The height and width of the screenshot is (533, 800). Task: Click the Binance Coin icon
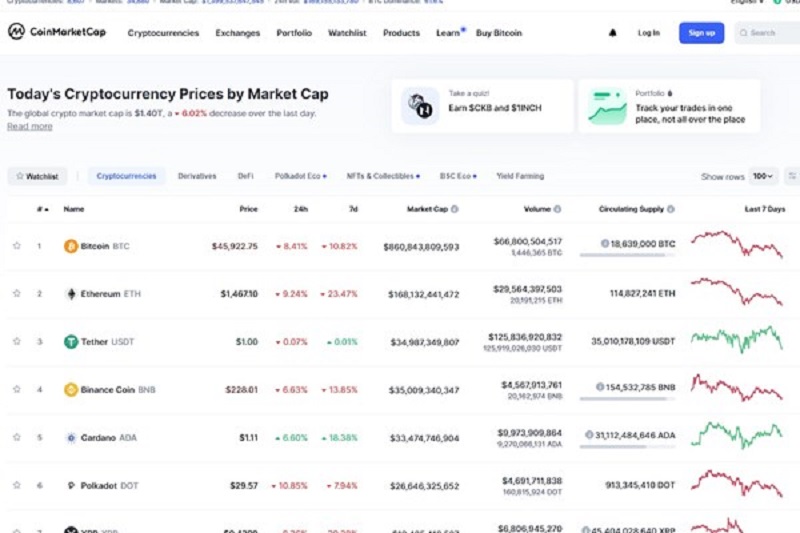click(70, 390)
